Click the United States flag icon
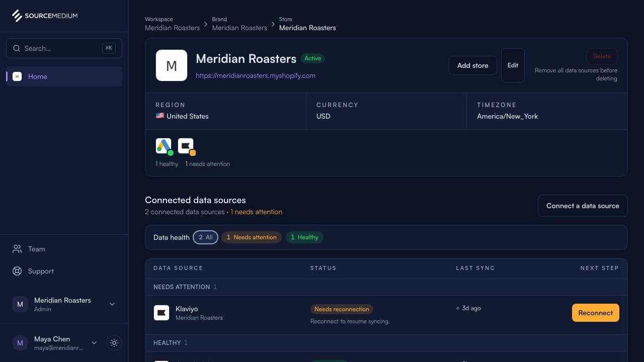644x362 pixels. (160, 116)
